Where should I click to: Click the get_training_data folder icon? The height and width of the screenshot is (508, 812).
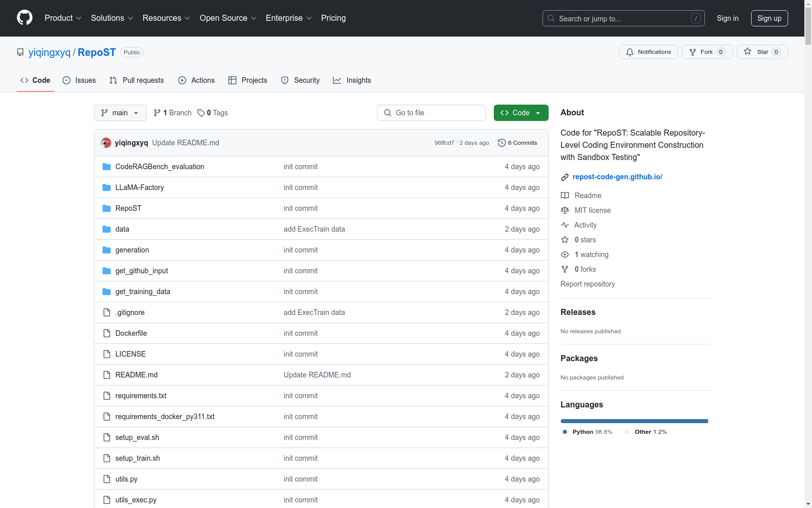107,292
